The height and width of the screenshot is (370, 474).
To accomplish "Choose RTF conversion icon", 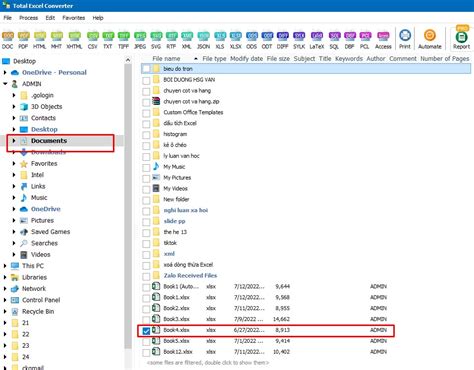I will [x=171, y=40].
